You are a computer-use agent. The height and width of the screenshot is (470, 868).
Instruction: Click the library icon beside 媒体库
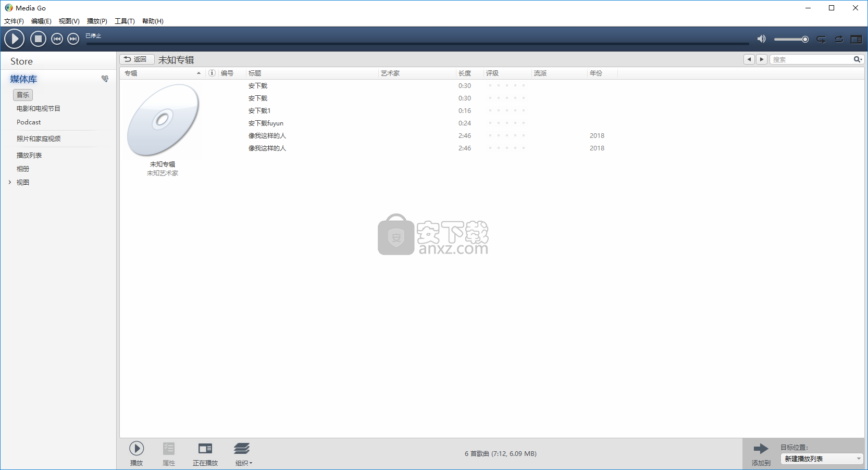coord(105,79)
